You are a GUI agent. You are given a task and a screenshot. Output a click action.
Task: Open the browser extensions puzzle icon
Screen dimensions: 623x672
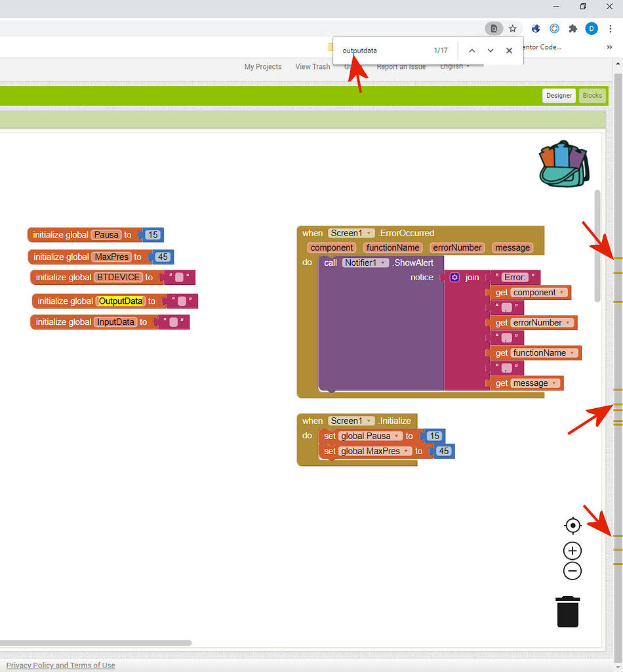572,28
